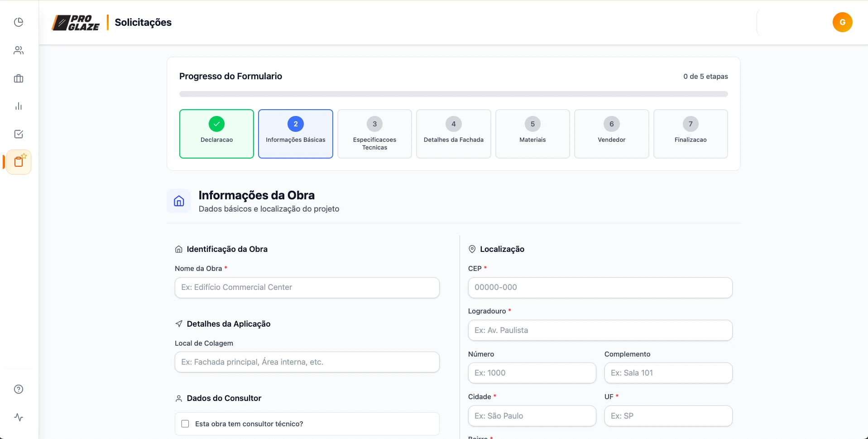This screenshot has width=868, height=439.
Task: Go to Especificacoes Tecnicas step
Action: click(x=374, y=134)
